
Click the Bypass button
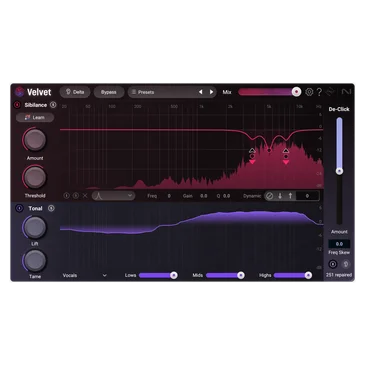tap(109, 92)
